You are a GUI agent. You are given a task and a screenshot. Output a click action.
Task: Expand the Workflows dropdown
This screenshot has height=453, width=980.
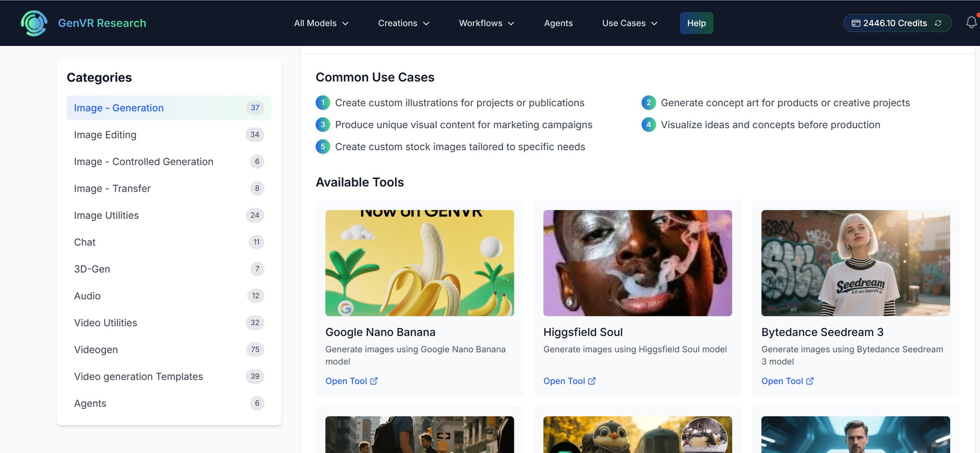click(x=486, y=23)
